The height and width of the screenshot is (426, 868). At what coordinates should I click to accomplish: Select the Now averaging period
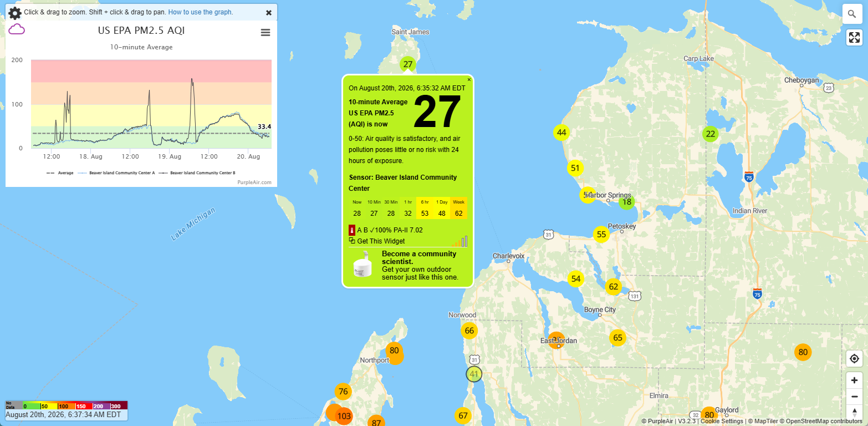point(357,208)
